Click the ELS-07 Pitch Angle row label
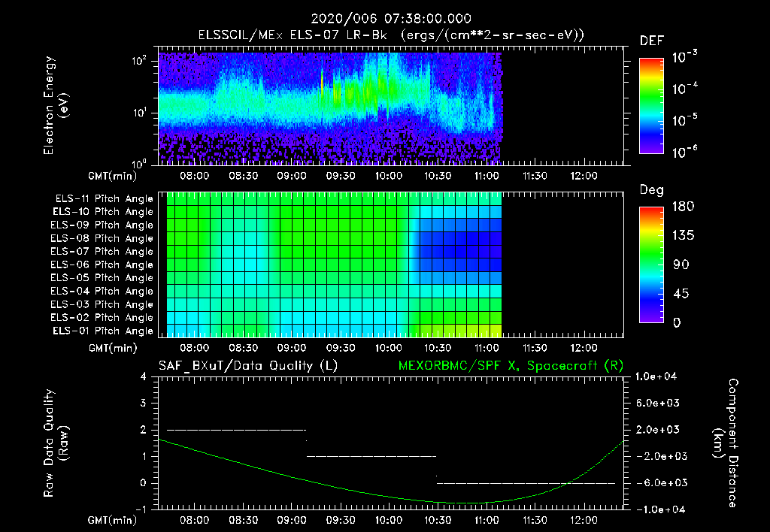Viewport: 770px width, 532px height. [x=102, y=251]
